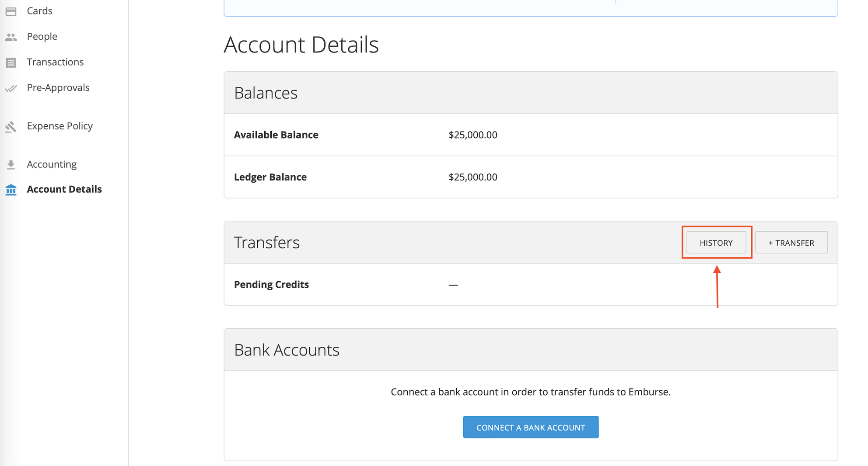Navigate to Pre-Approvals in the sidebar
The height and width of the screenshot is (466, 868).
[58, 88]
